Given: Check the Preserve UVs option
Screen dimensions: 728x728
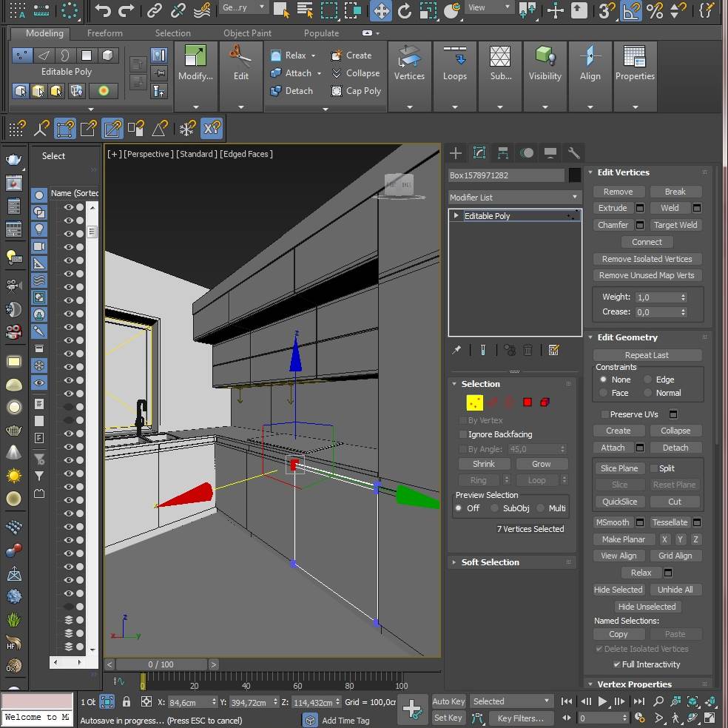Looking at the screenshot, I should [604, 414].
